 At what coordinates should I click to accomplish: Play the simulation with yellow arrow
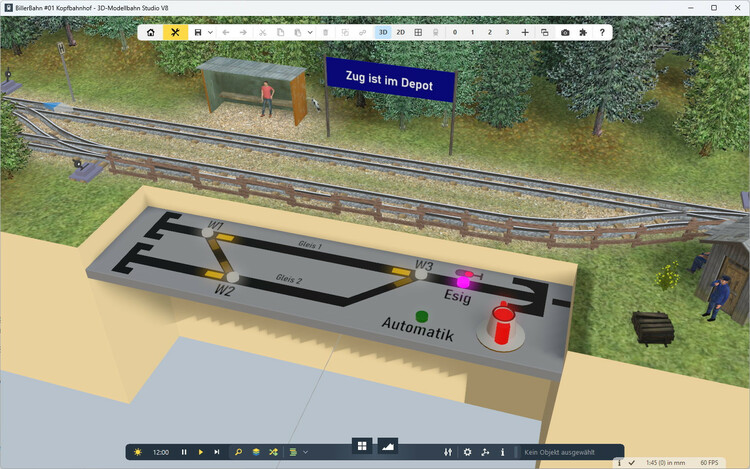(201, 452)
